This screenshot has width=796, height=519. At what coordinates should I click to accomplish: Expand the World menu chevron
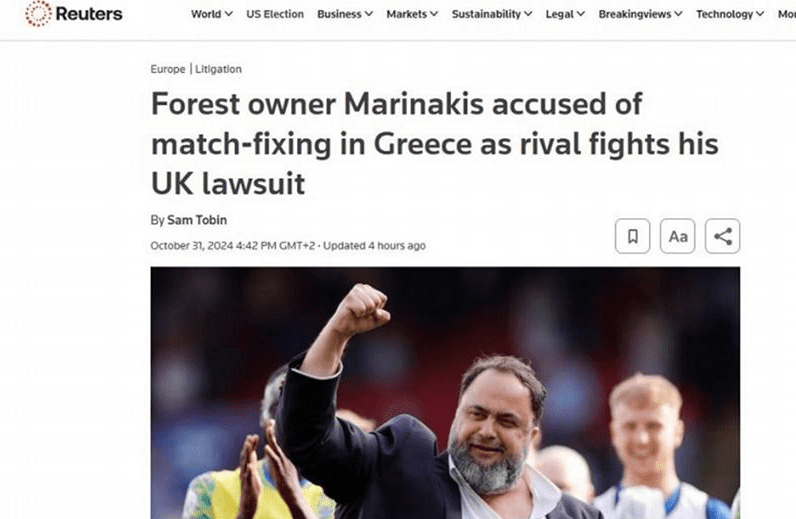coord(229,14)
